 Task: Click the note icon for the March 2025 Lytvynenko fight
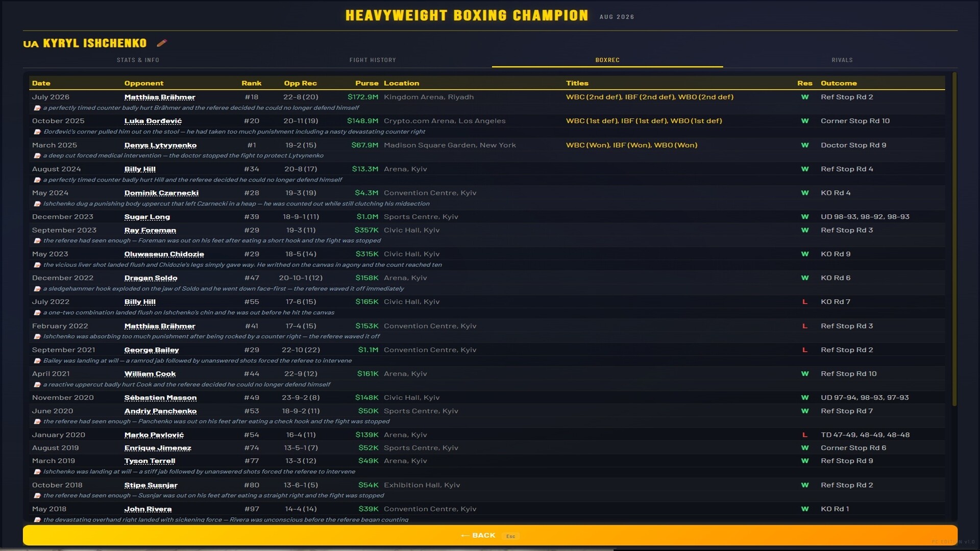[38, 156]
